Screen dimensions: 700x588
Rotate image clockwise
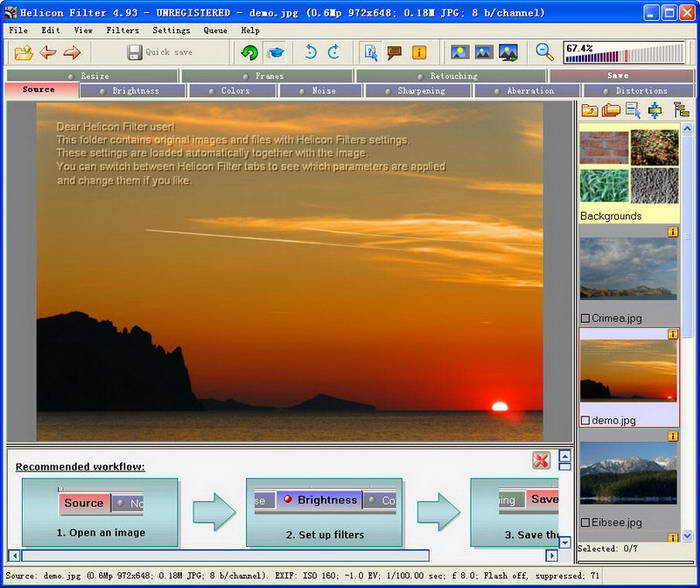click(334, 52)
